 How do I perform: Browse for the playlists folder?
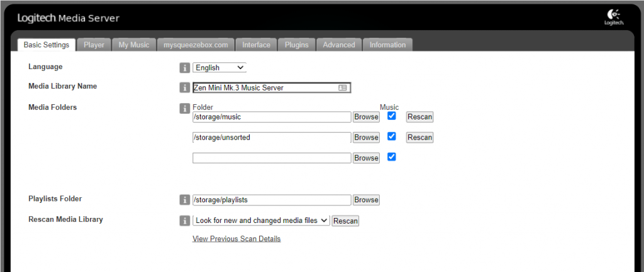(366, 200)
